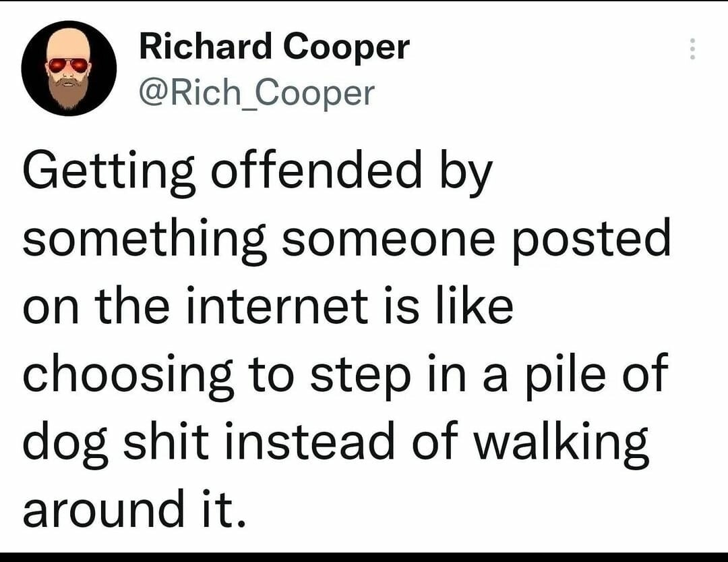Open the three-dot more options menu
Viewport: 728px width, 562px height.
[x=691, y=49]
